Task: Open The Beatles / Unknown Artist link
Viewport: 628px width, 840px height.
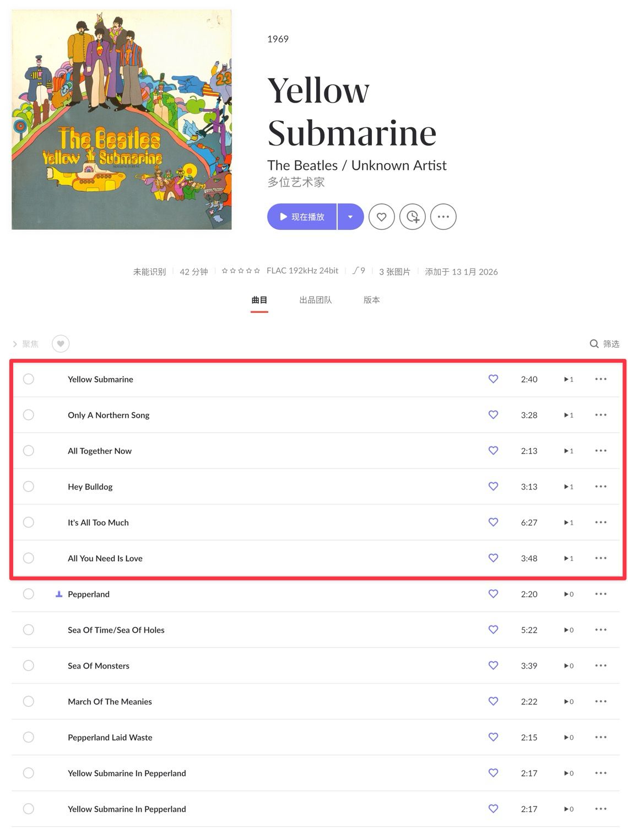Action: [x=356, y=165]
